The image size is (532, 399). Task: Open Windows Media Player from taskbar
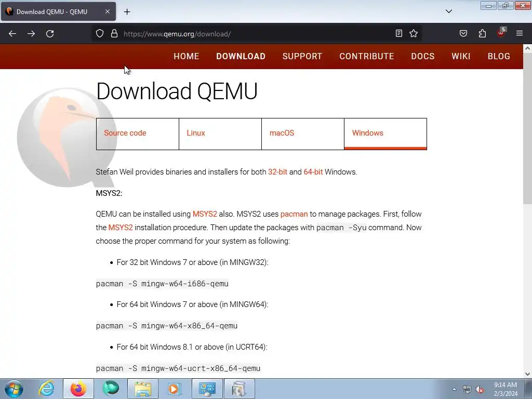click(175, 389)
